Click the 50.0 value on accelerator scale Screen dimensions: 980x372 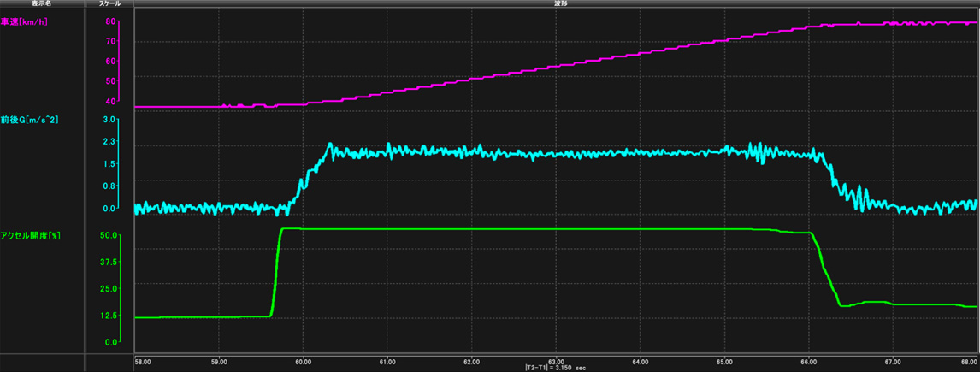(x=108, y=234)
